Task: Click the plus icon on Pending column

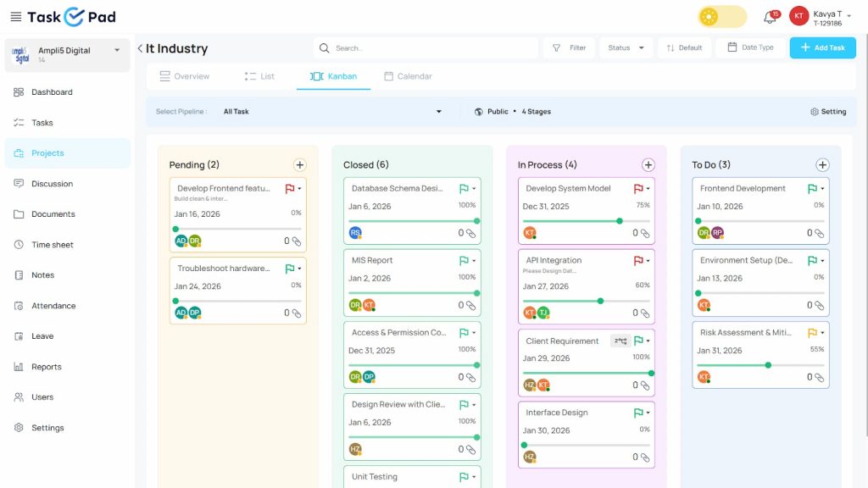Action: point(299,165)
